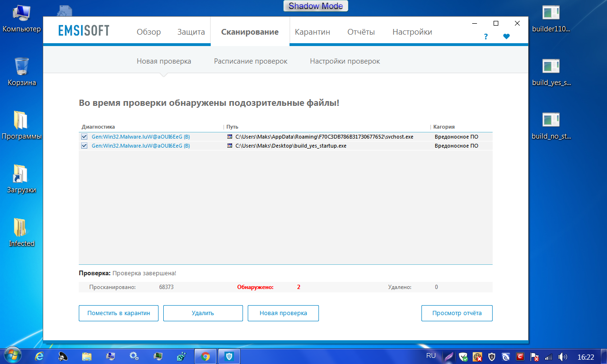This screenshot has width=607, height=364.
Task: Click Emsisoft shield icon on taskbar
Action: (229, 356)
